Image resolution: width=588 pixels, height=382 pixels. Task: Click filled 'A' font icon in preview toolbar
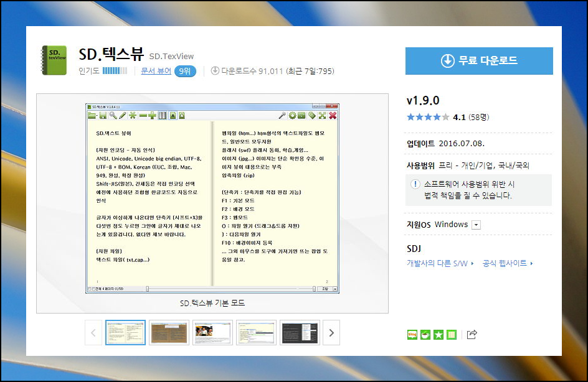click(x=173, y=115)
